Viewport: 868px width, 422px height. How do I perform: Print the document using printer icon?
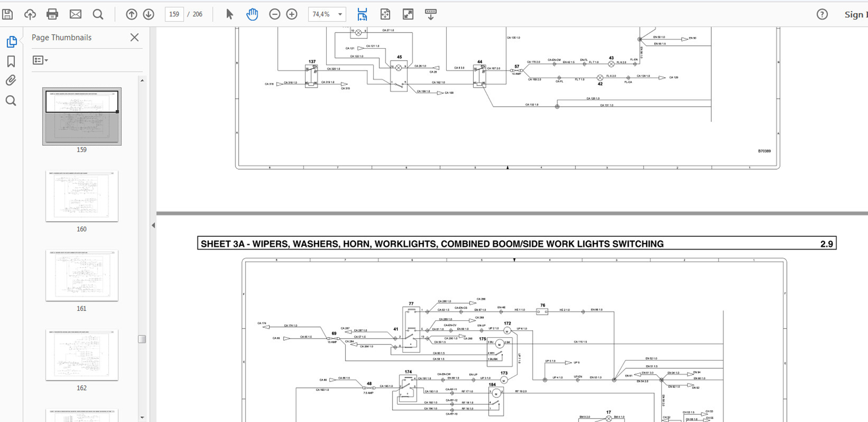(x=52, y=14)
